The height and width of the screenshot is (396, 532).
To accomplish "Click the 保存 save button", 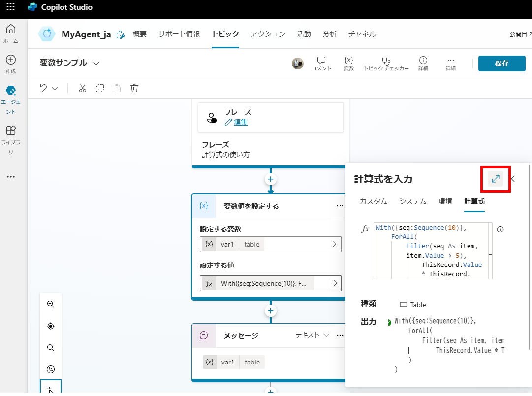I will pyautogui.click(x=501, y=63).
